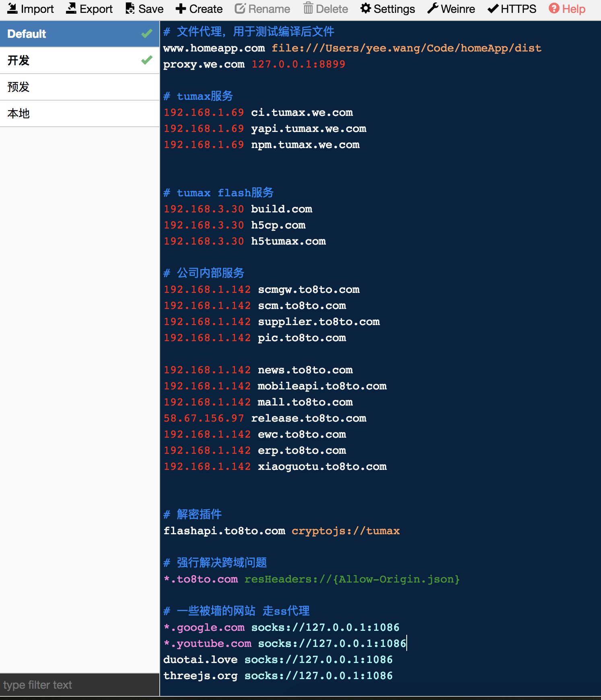
Task: Click the '# 公司内部服务' comment
Action: (204, 273)
